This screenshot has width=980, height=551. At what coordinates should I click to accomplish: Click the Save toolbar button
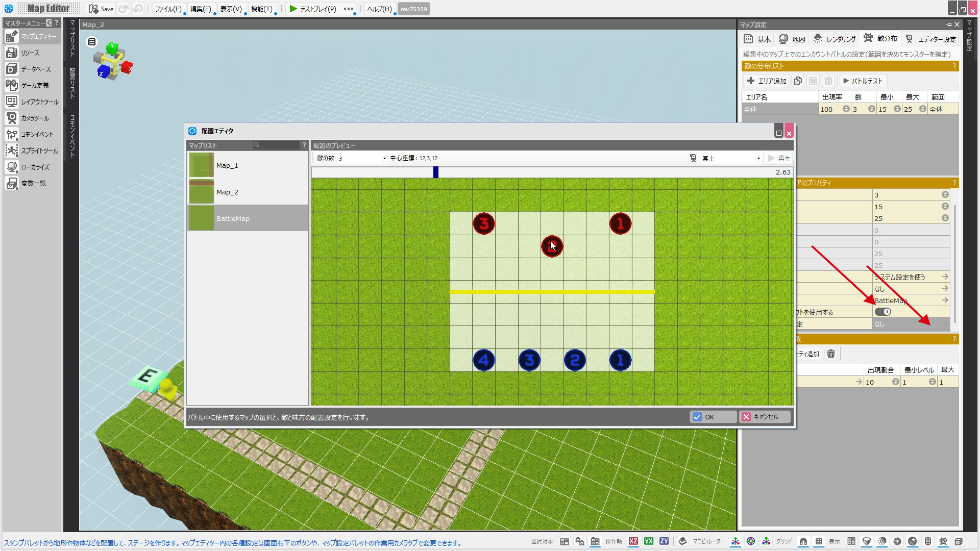pyautogui.click(x=101, y=9)
